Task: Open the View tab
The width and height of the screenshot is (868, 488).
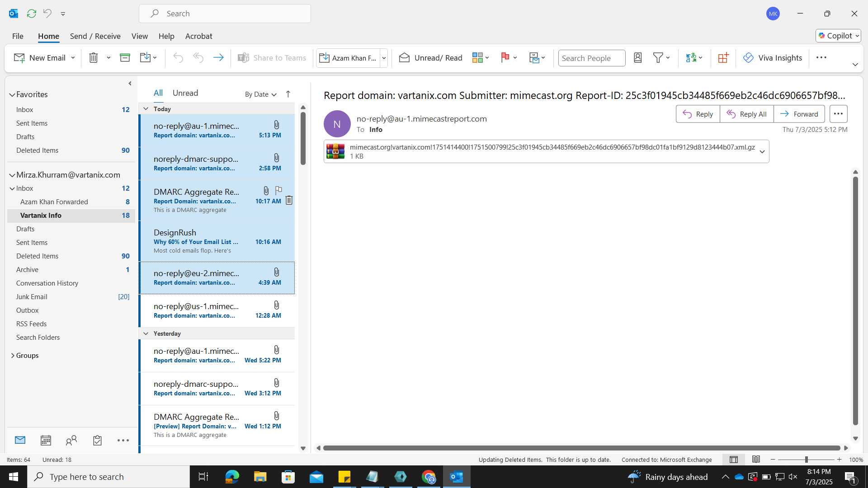Action: click(x=139, y=36)
